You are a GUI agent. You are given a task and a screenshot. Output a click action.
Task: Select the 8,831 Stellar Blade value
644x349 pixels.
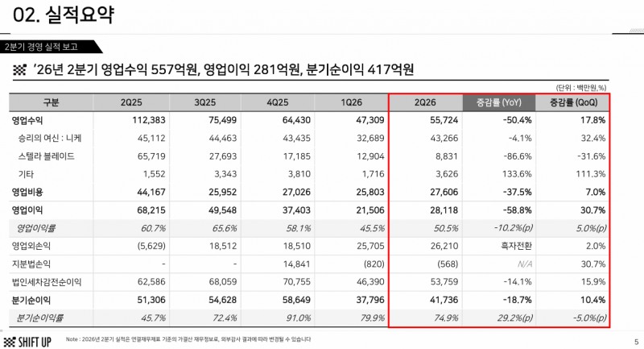click(447, 156)
